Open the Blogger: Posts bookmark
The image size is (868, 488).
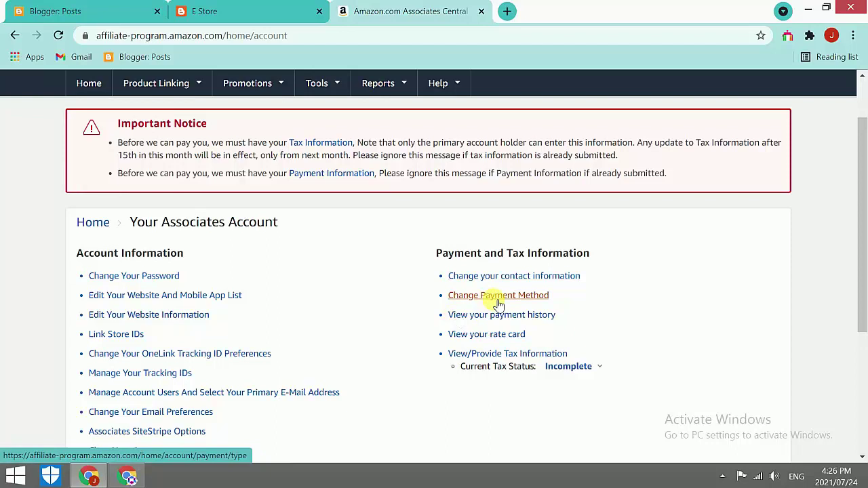click(137, 57)
